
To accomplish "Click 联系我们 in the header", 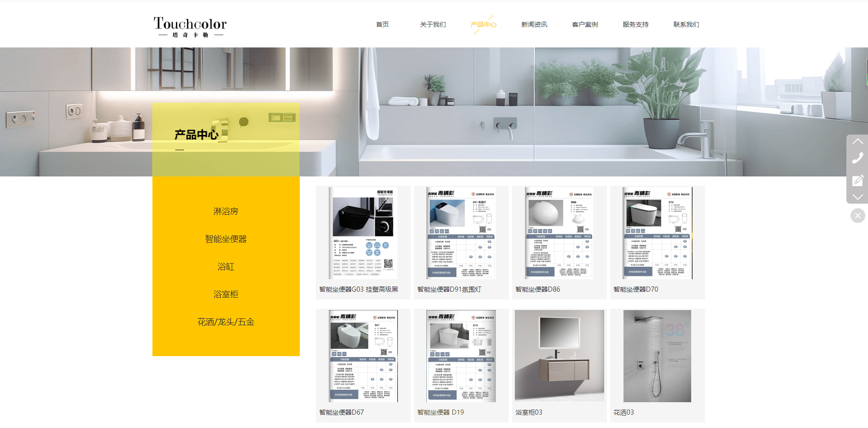I will tap(686, 24).
